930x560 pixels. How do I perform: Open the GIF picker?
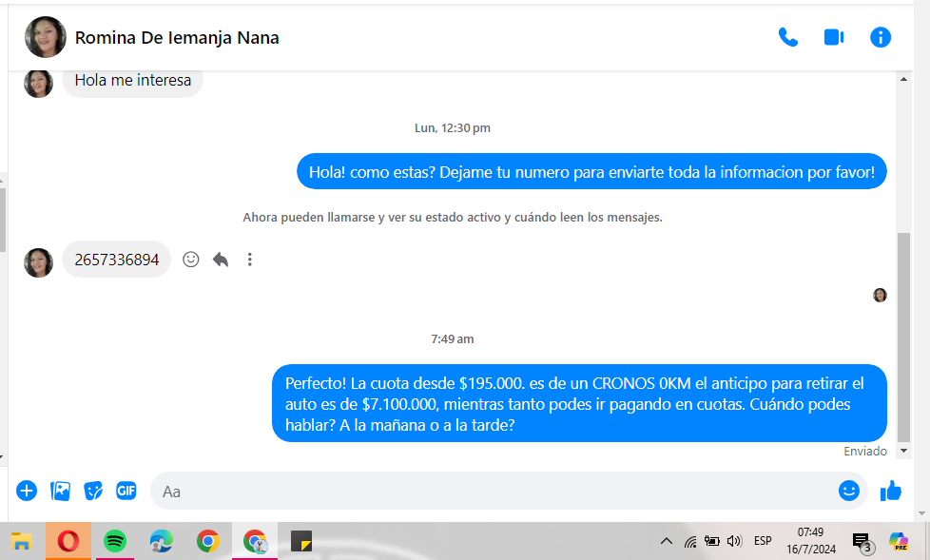click(x=126, y=491)
